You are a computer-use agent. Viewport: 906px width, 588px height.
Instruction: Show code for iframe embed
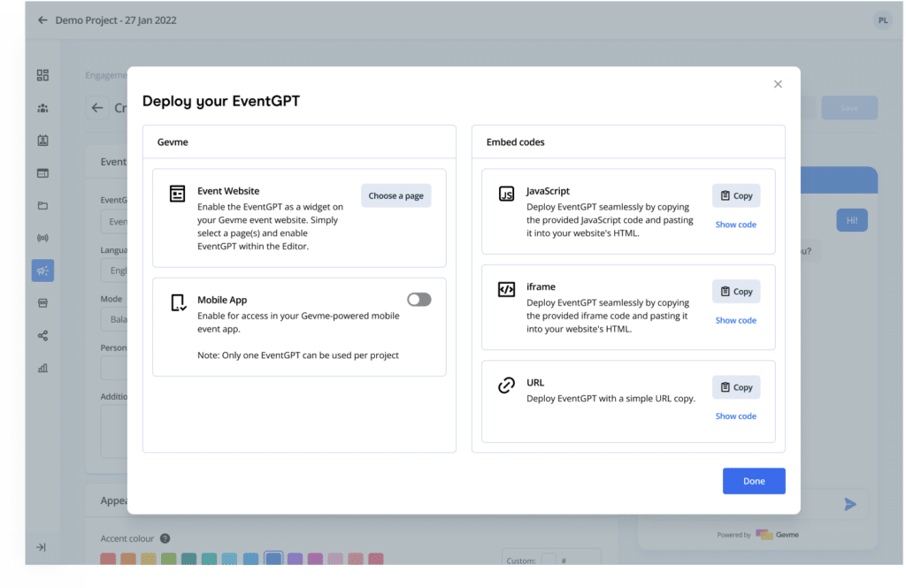[735, 321]
